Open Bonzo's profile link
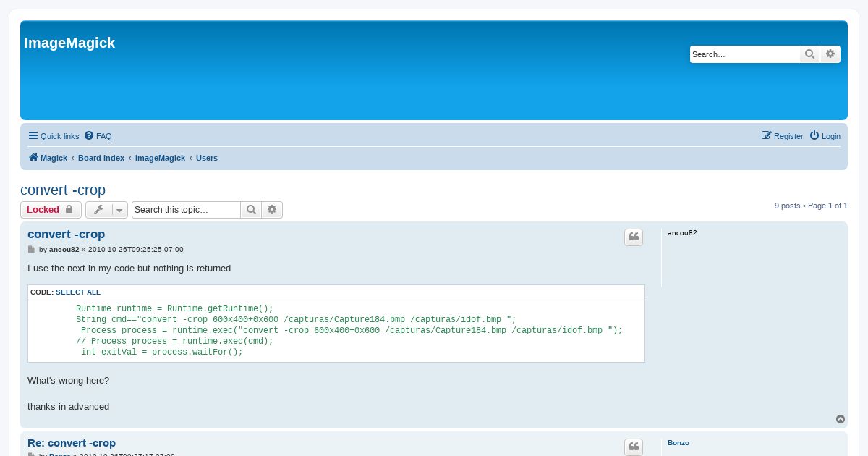 (x=678, y=442)
